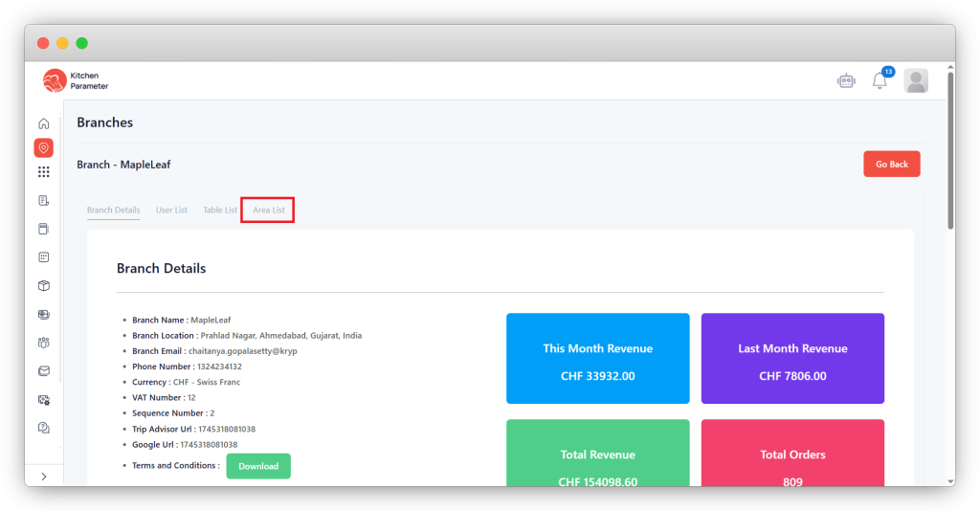Switch to the User List tab
This screenshot has height=511, width=980.
(x=171, y=210)
